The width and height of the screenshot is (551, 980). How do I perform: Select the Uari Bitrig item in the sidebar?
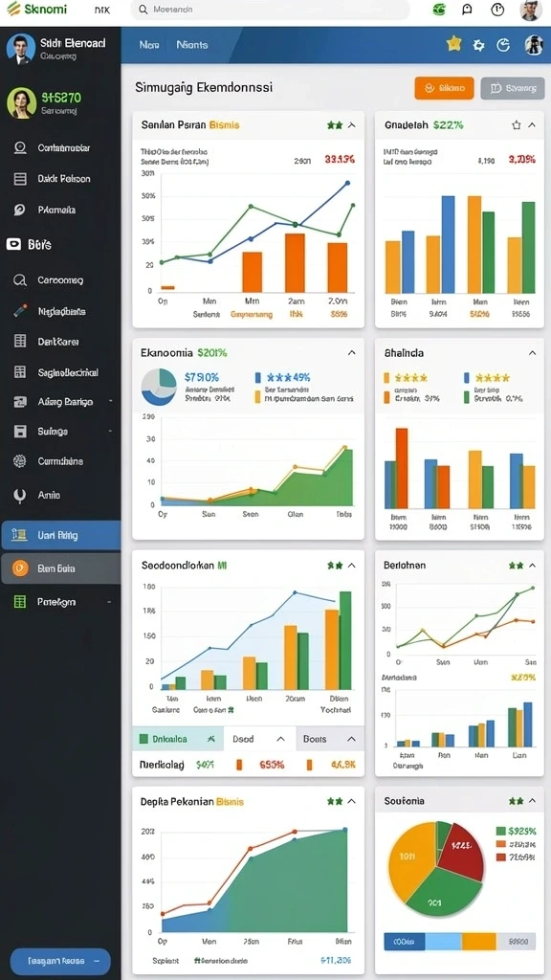click(60, 535)
